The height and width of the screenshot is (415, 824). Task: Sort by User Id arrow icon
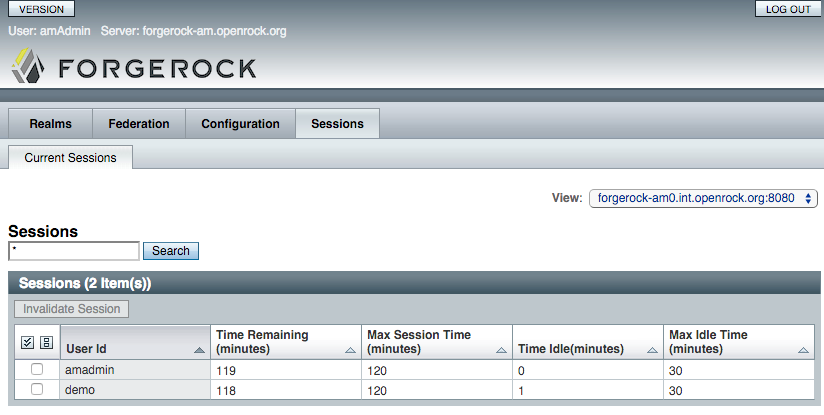[x=199, y=350]
